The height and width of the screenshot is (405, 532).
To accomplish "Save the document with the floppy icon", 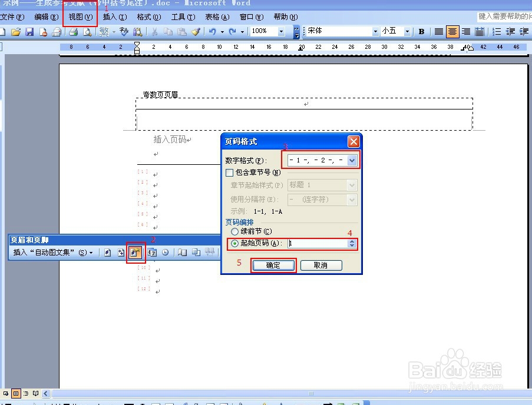I will 29,32.
